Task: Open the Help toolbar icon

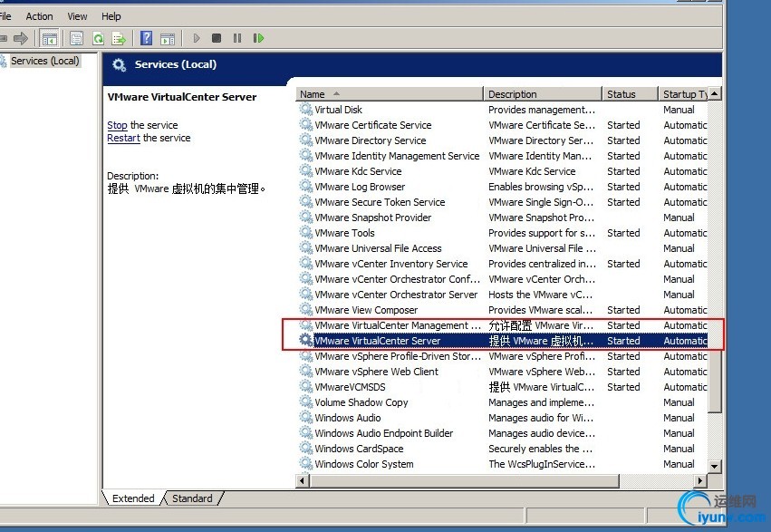Action: pyautogui.click(x=146, y=38)
